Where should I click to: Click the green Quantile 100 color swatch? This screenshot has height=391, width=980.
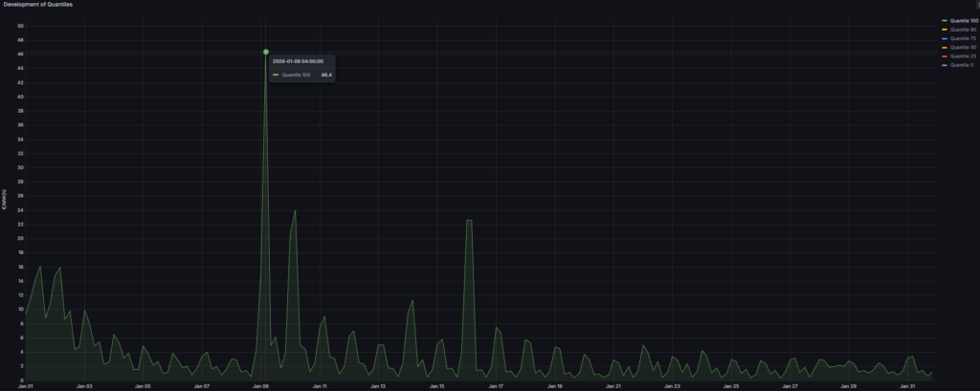click(945, 20)
